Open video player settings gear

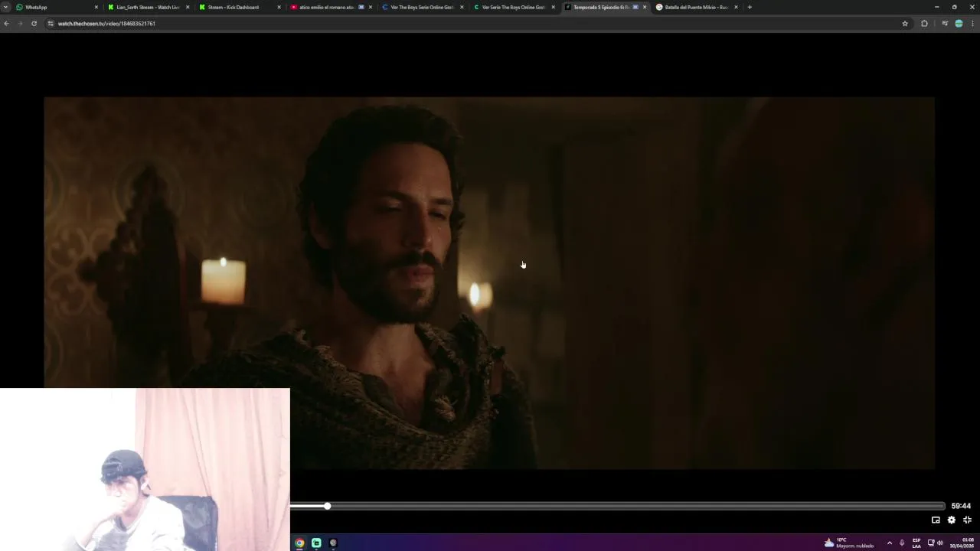952,520
